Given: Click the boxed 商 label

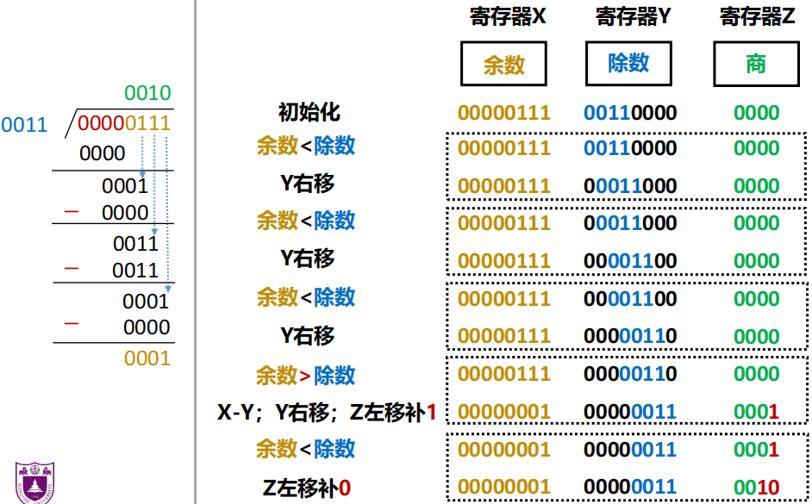Looking at the screenshot, I should 756,65.
